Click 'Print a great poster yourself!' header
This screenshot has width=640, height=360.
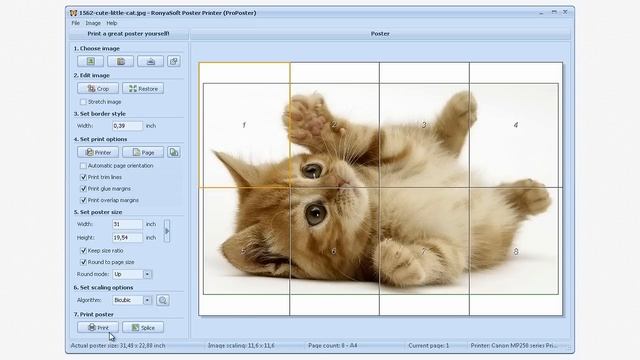coord(128,34)
